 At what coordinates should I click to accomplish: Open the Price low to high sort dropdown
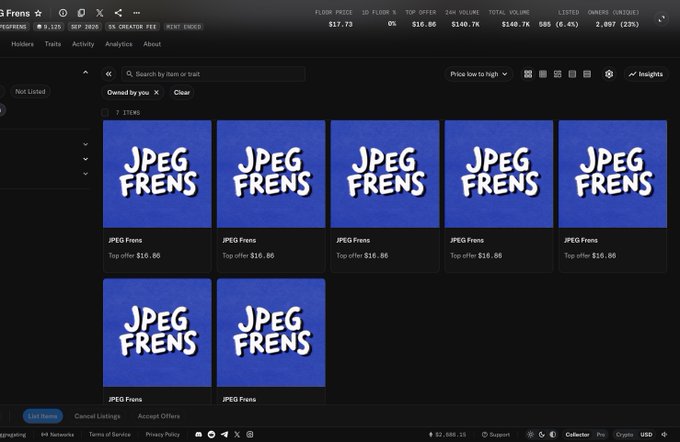click(478, 74)
